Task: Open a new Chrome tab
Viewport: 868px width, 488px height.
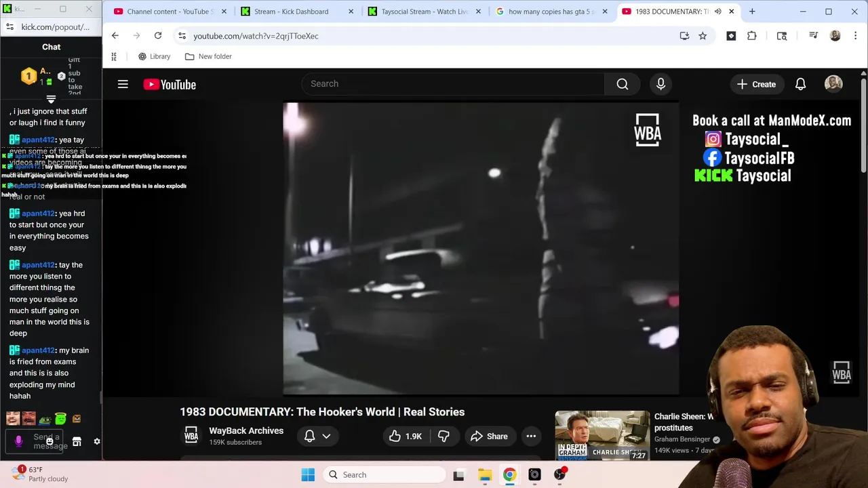Action: pos(752,12)
